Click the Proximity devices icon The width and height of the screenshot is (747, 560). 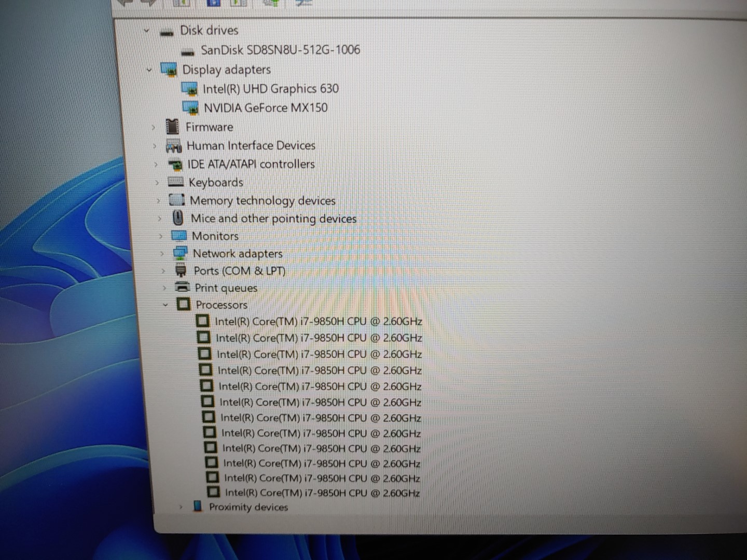pyautogui.click(x=197, y=507)
